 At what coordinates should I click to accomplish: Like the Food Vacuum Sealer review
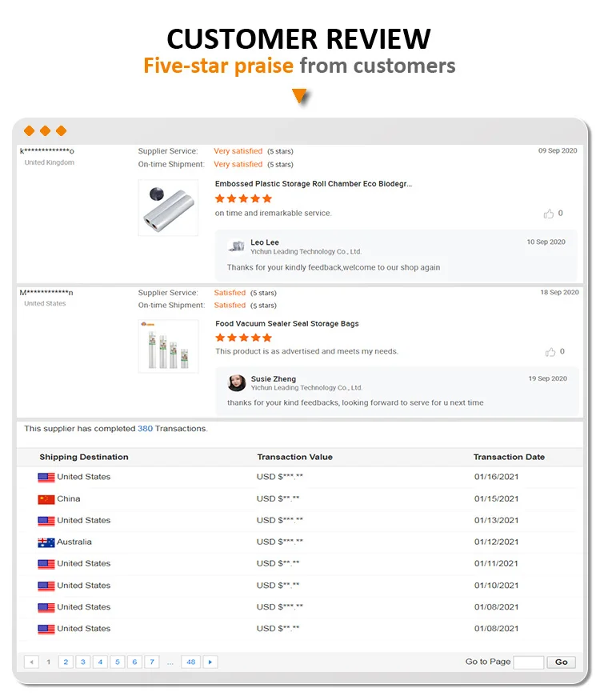(x=550, y=352)
